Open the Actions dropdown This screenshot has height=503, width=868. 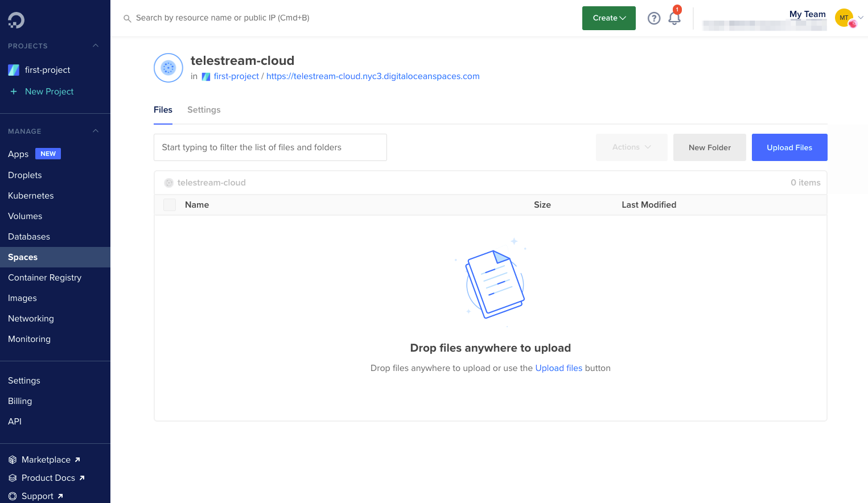pos(632,147)
